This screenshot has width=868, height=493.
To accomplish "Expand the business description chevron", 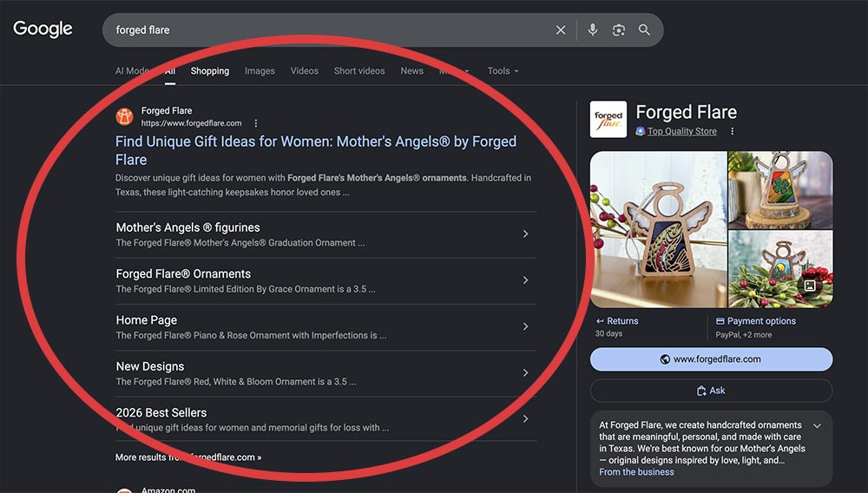I will click(817, 425).
